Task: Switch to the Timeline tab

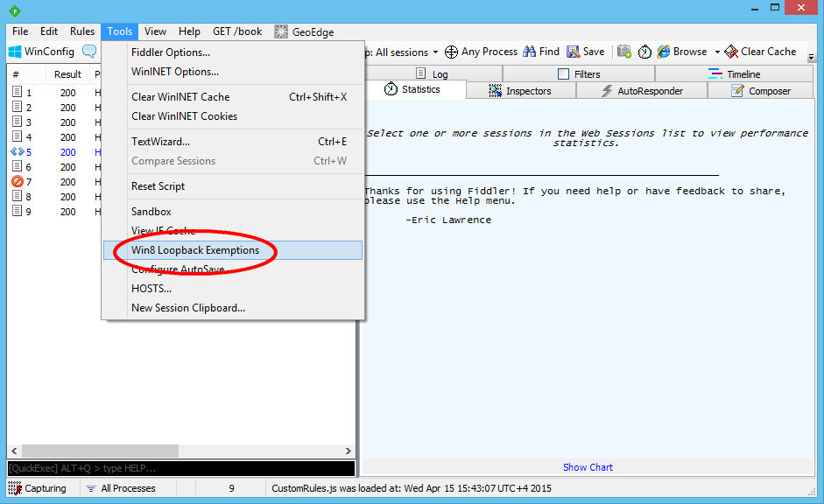Action: point(734,74)
